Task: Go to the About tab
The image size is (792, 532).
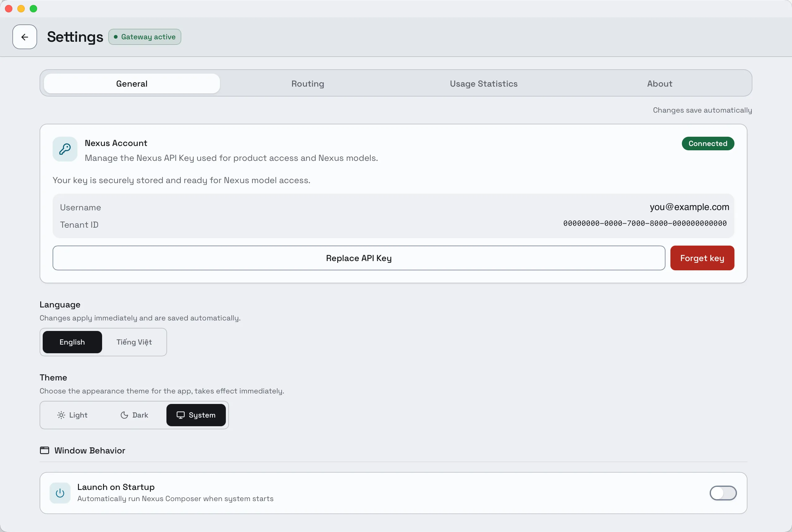Action: (660, 84)
